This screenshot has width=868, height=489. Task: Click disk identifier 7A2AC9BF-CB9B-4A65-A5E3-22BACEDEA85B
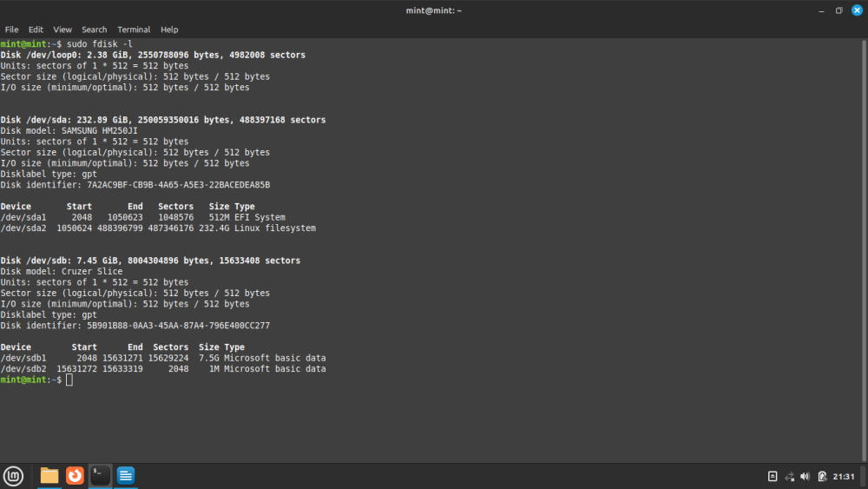(178, 185)
